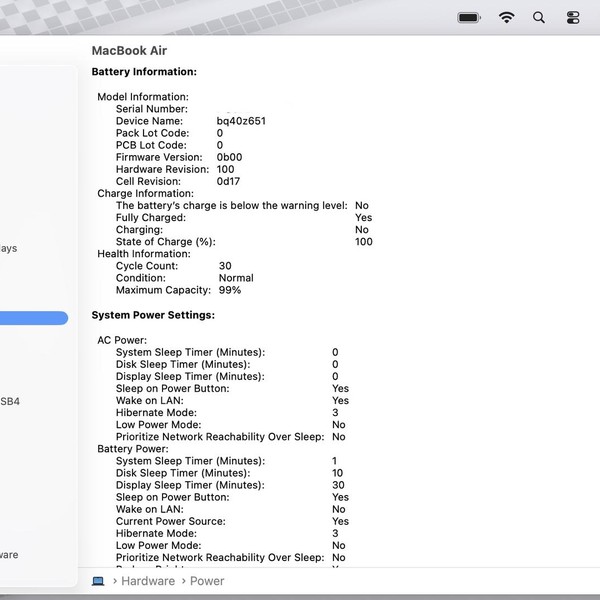Click the Battery Power label

pyautogui.click(x=133, y=449)
